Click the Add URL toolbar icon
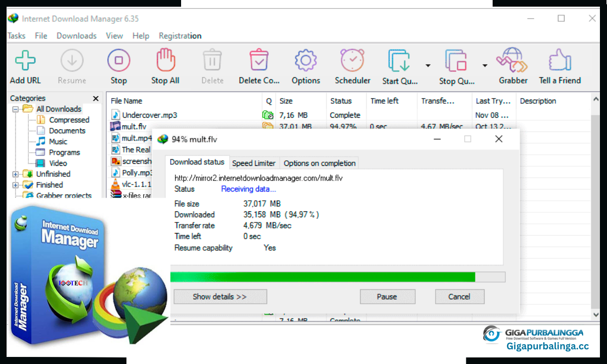 click(x=25, y=61)
